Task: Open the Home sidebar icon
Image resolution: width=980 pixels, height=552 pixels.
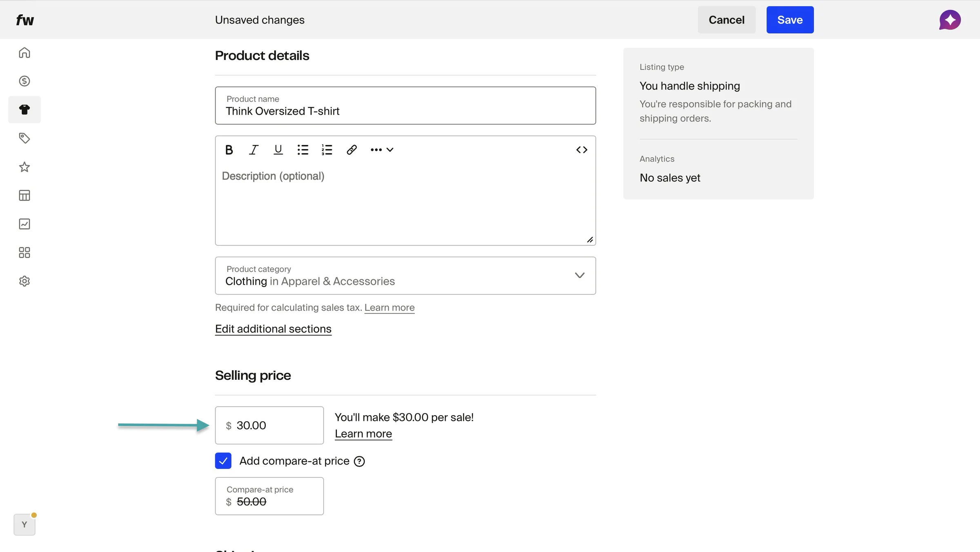Action: [x=24, y=53]
